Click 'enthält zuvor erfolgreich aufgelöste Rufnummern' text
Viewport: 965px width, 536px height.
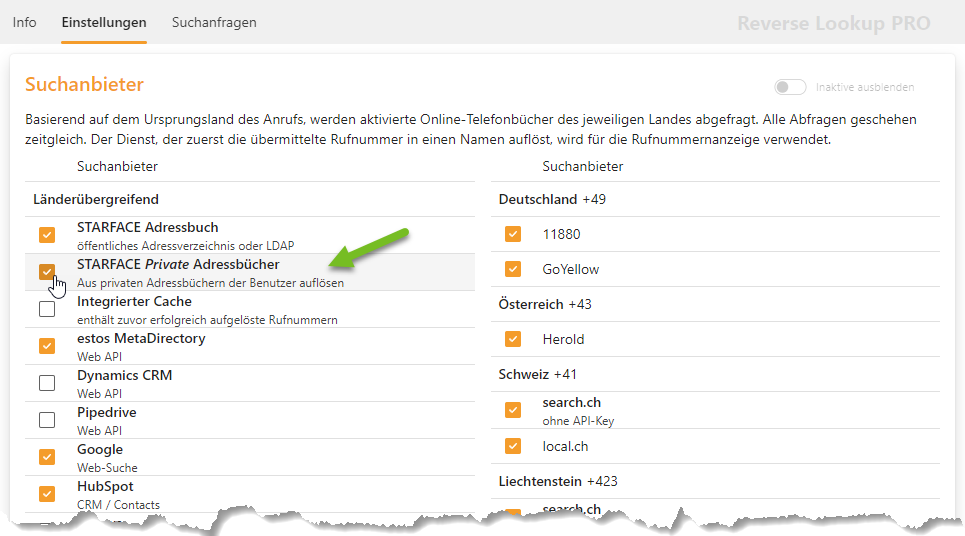click(x=207, y=320)
